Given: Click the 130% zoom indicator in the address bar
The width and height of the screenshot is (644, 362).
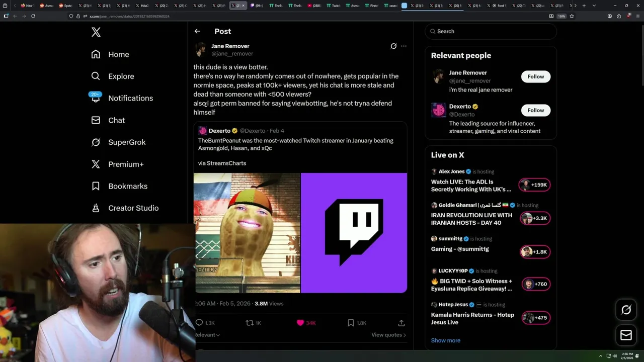Looking at the screenshot, I should (x=561, y=16).
